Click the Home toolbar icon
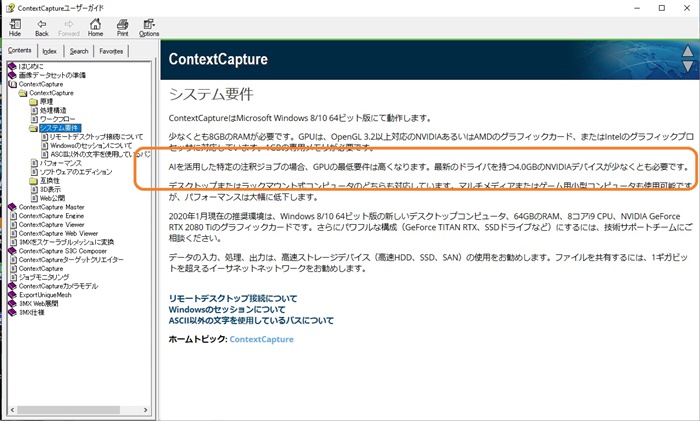This screenshot has height=421, width=700. click(95, 27)
